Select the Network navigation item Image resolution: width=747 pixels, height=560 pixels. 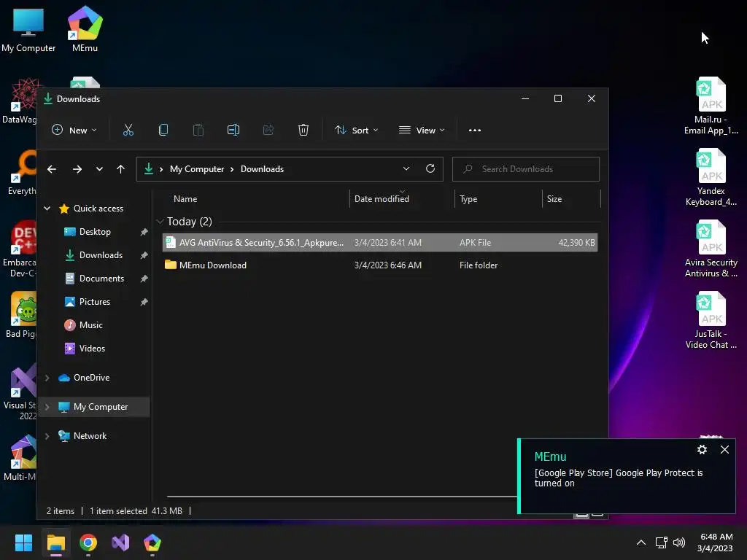point(90,436)
